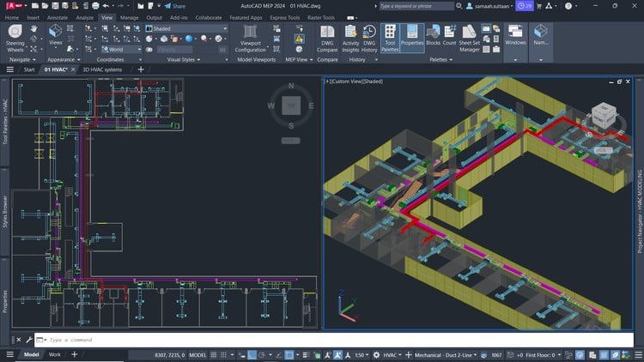
Task: Click the Share button
Action: click(174, 6)
